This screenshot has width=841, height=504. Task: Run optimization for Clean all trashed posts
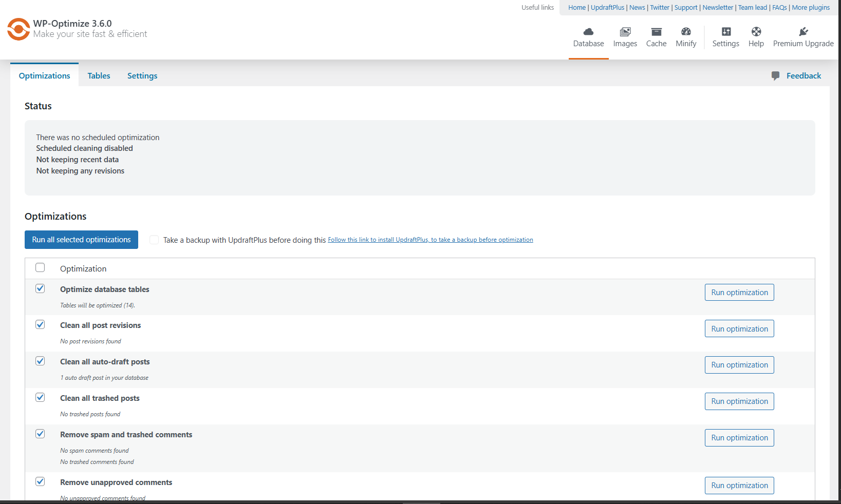[739, 401]
